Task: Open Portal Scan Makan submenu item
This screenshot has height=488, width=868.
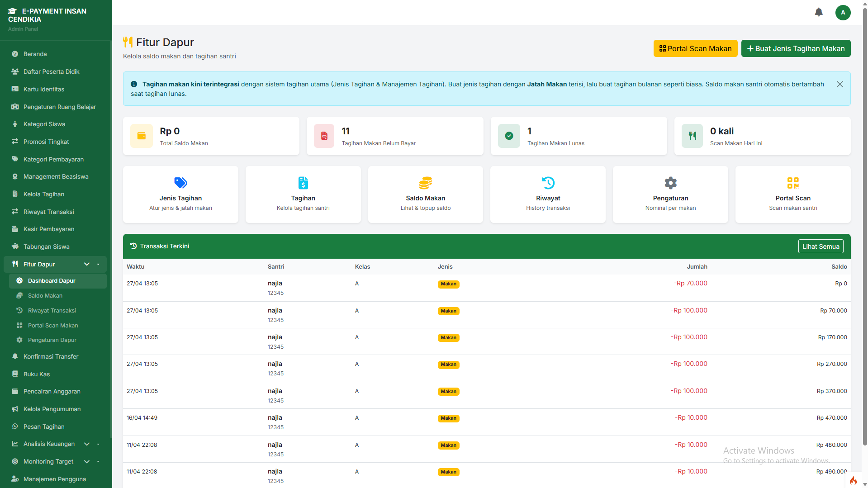Action: pos(58,326)
